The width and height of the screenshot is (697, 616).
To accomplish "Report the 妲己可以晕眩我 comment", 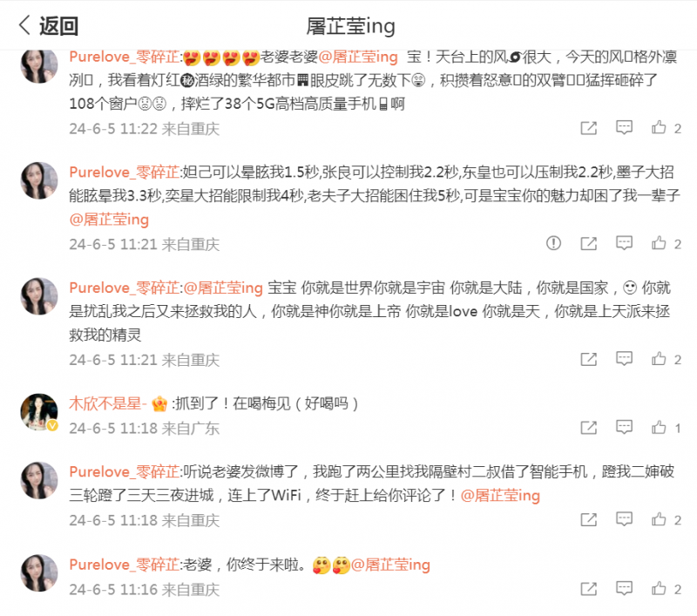I will 553,243.
